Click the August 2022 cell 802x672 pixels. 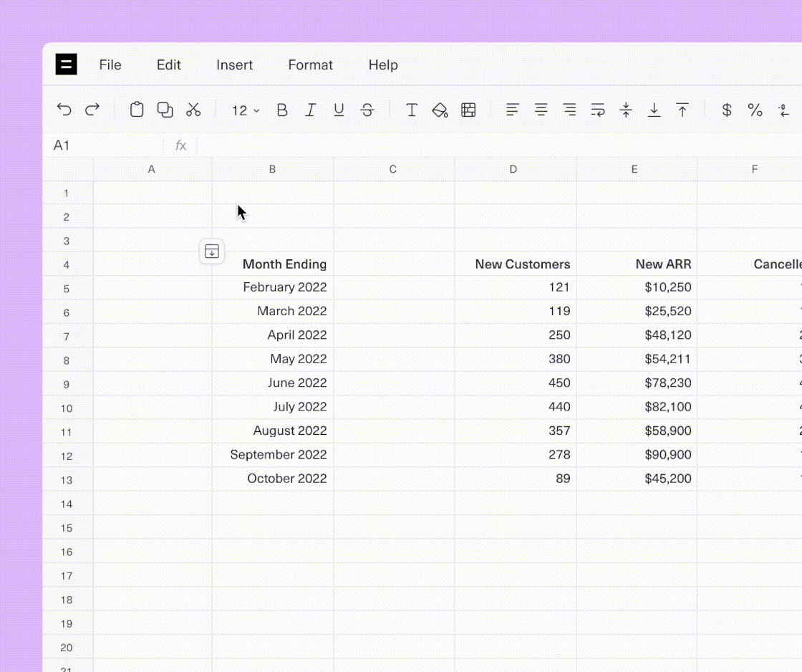tap(273, 431)
